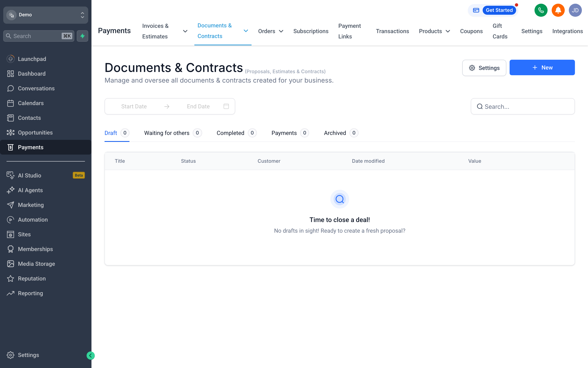This screenshot has width=588, height=368.
Task: Switch Demo account dropdown
Action: [46, 15]
